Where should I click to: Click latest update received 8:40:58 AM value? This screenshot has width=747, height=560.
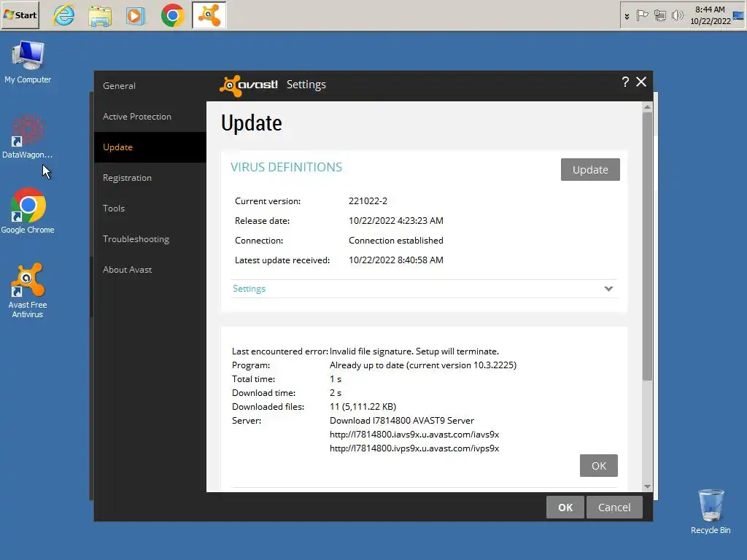pos(396,260)
